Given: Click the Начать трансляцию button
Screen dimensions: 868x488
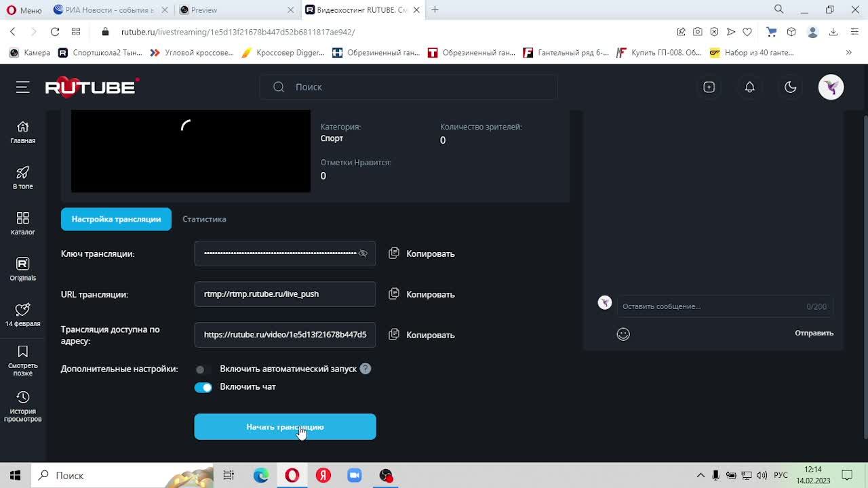Looking at the screenshot, I should pos(285,427).
